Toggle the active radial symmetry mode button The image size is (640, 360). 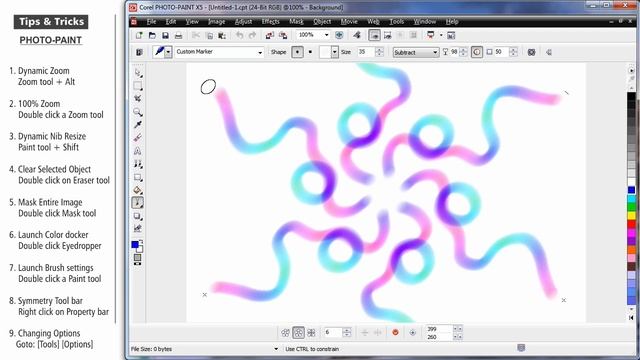tap(298, 333)
